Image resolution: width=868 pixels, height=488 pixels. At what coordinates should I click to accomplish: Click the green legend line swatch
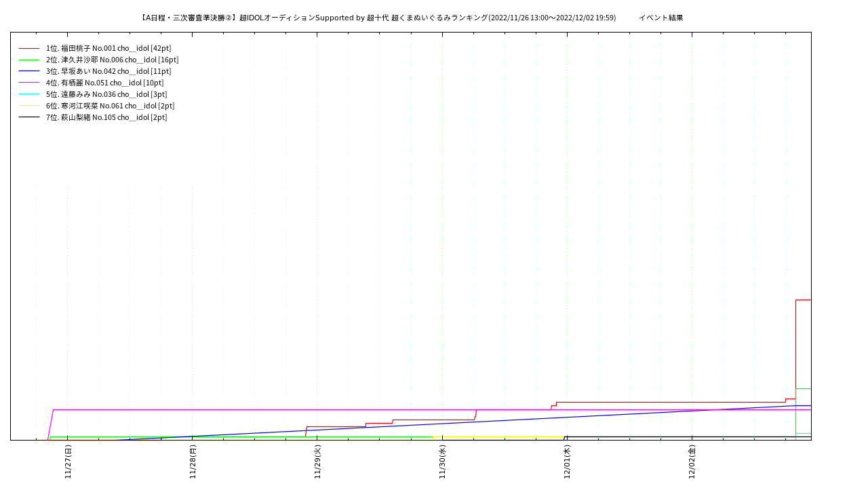[29, 60]
